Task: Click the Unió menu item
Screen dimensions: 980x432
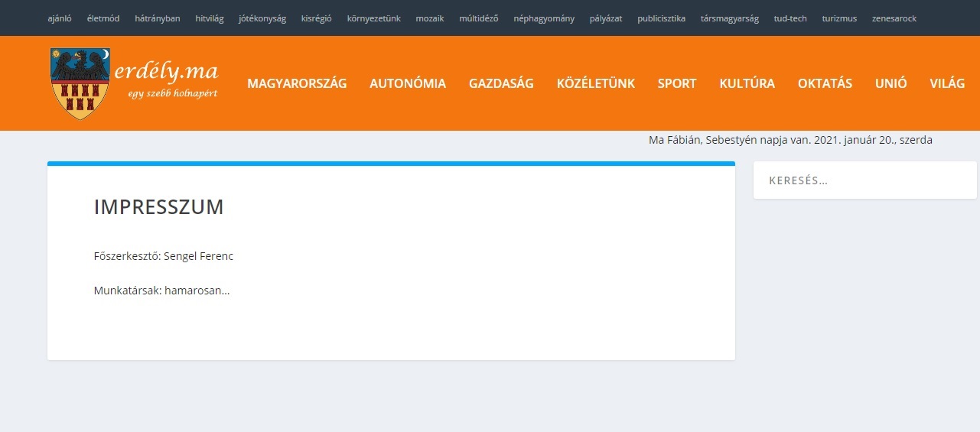Action: tap(891, 84)
